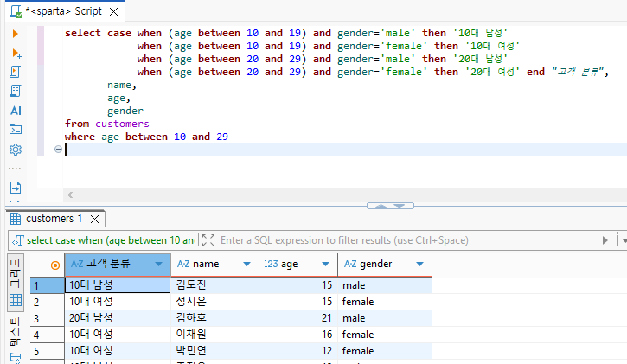Show more sidebar tools via the dots
Image resolution: width=627 pixels, height=364 pixels.
click(x=15, y=169)
